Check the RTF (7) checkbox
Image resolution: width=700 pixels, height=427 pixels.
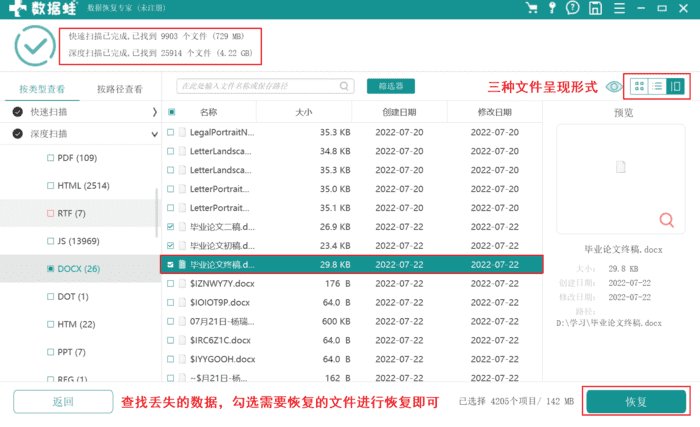pos(50,213)
